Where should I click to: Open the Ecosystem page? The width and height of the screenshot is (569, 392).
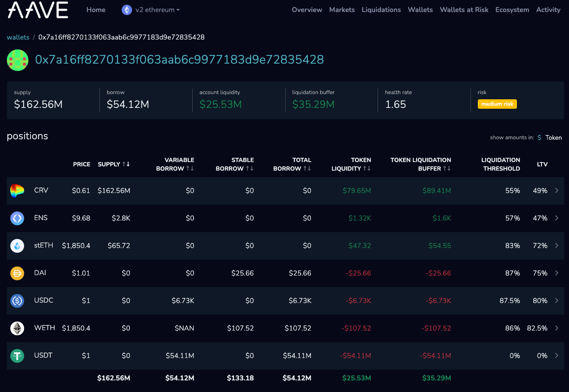512,10
